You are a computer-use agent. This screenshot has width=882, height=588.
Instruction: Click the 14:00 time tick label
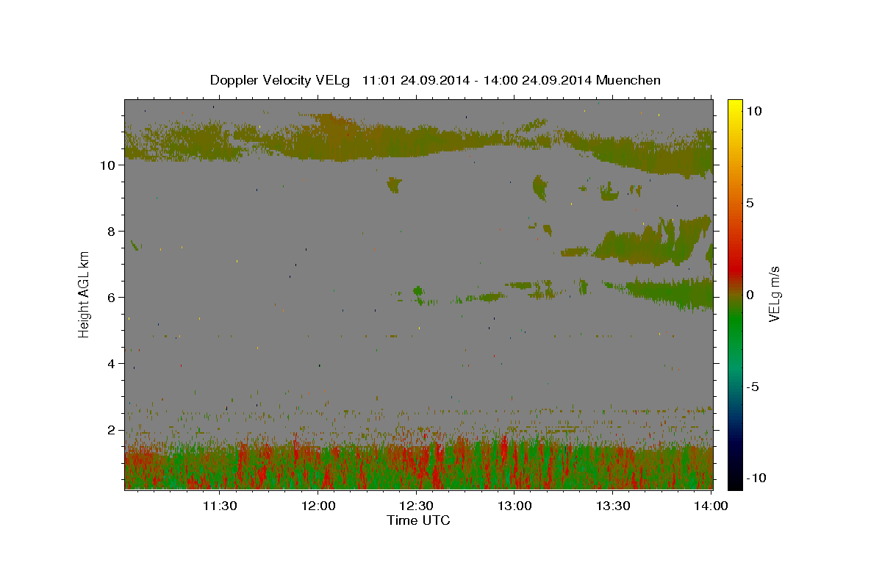tap(711, 506)
